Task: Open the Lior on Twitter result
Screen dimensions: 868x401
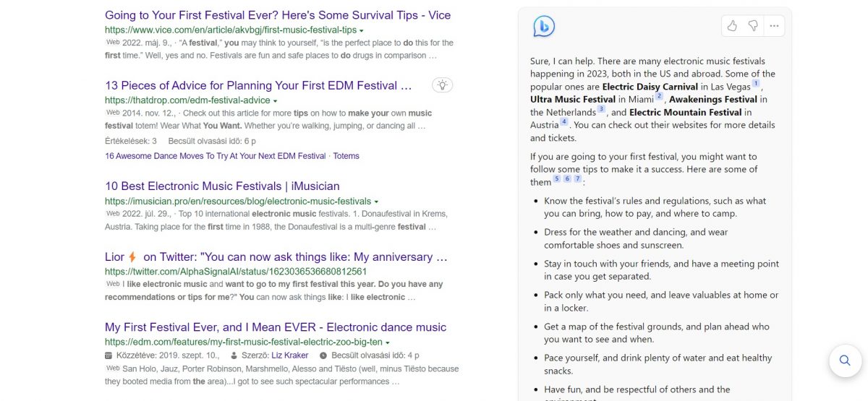Action: 276,256
